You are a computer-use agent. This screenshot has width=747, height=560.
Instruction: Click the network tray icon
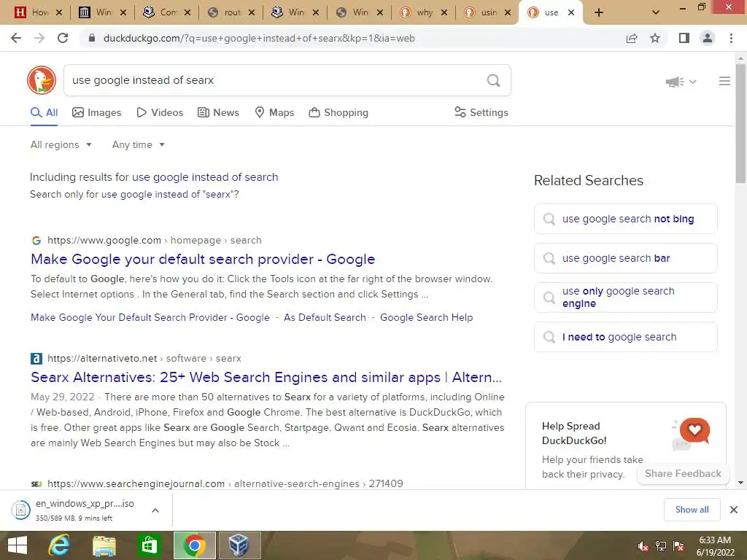(x=661, y=546)
